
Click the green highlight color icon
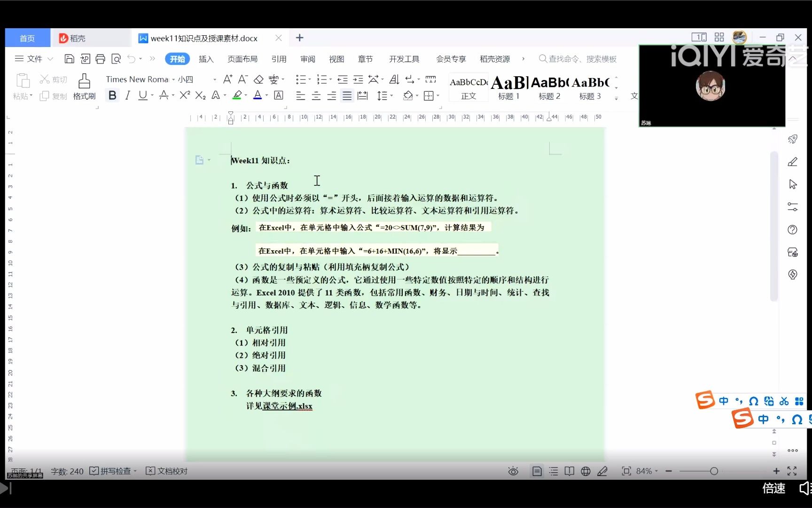pyautogui.click(x=237, y=95)
